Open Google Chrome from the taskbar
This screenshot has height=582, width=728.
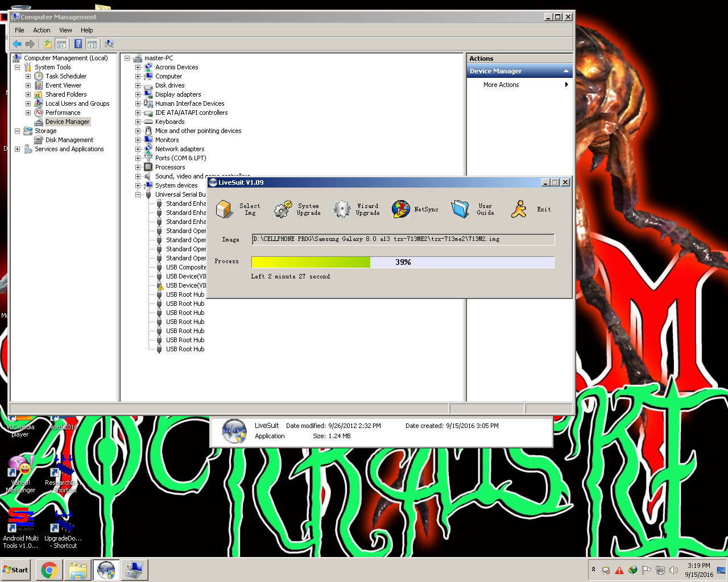[49, 570]
